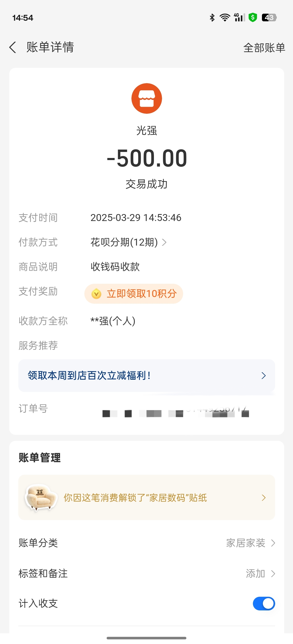Tap the gold points coin icon

[x=96, y=294]
